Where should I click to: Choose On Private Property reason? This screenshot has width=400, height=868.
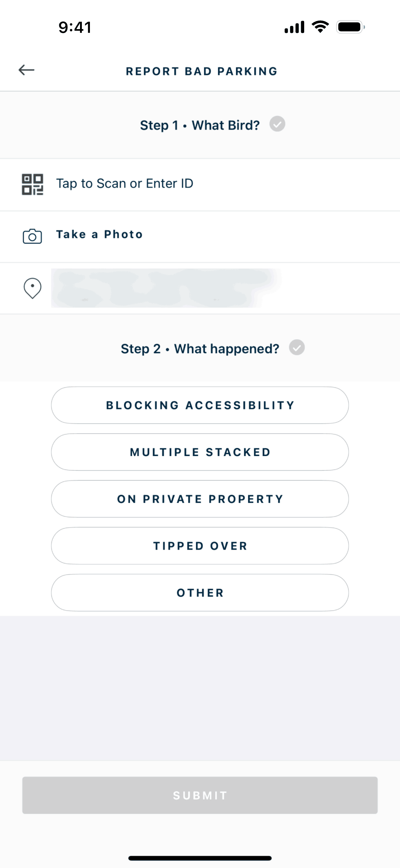click(x=200, y=499)
